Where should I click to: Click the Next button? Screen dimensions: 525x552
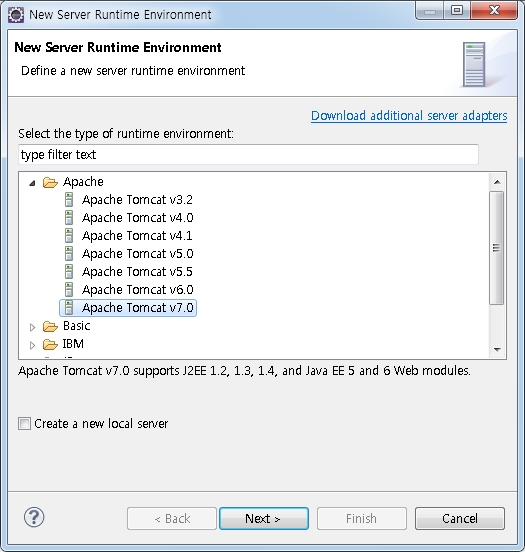click(x=264, y=518)
